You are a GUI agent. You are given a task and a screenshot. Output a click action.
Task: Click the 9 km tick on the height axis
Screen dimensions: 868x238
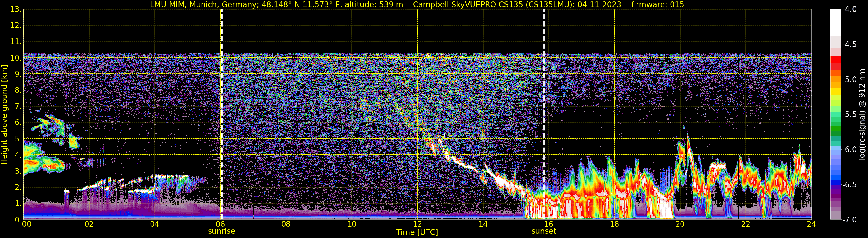18,74
